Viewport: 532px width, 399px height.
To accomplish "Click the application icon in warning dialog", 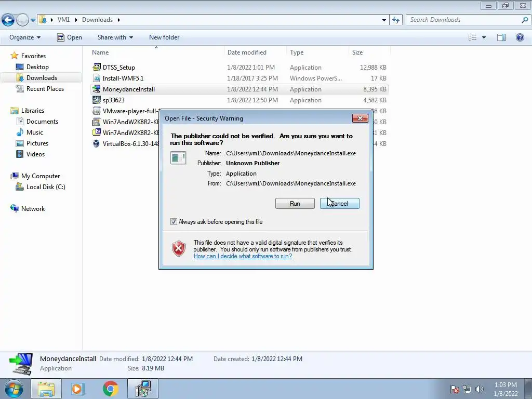I will coord(178,158).
